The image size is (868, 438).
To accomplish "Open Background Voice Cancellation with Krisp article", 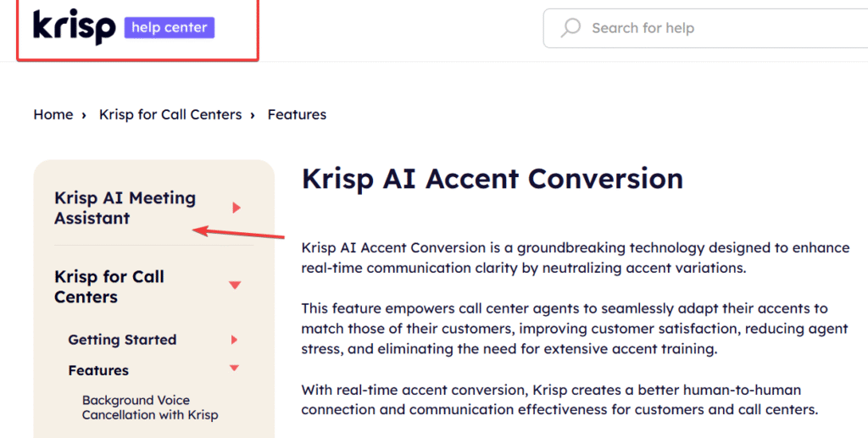I will [x=149, y=408].
